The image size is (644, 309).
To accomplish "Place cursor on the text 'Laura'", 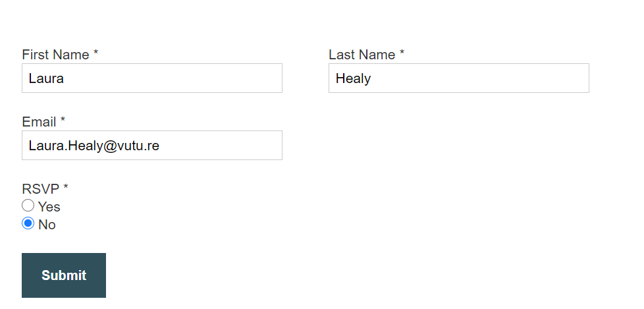I will point(46,78).
